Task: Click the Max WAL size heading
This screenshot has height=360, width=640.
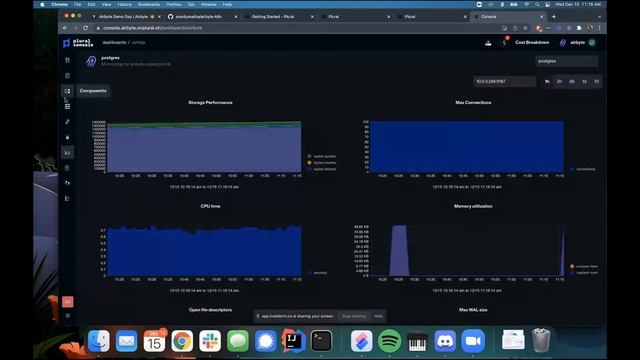Action: (473, 310)
